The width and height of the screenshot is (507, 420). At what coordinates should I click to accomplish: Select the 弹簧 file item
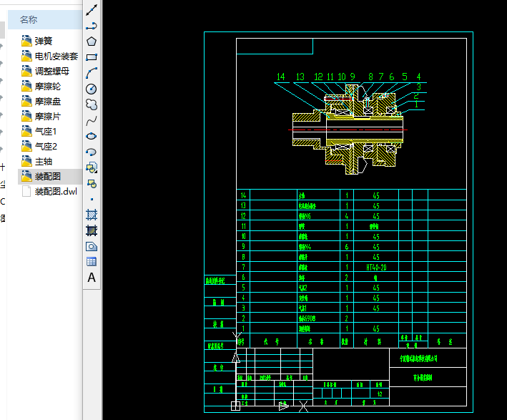(43, 41)
